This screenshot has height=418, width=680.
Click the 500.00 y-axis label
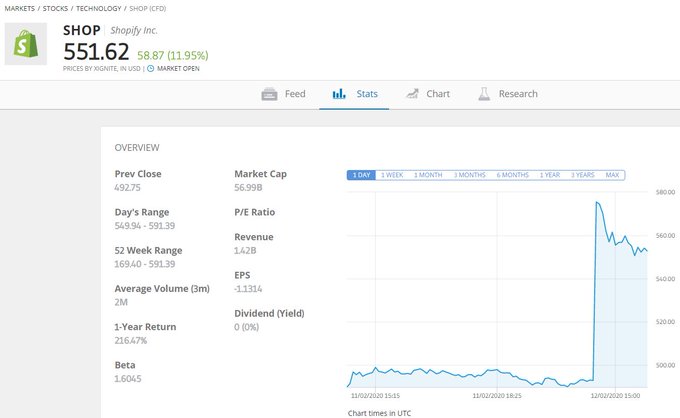(x=665, y=366)
